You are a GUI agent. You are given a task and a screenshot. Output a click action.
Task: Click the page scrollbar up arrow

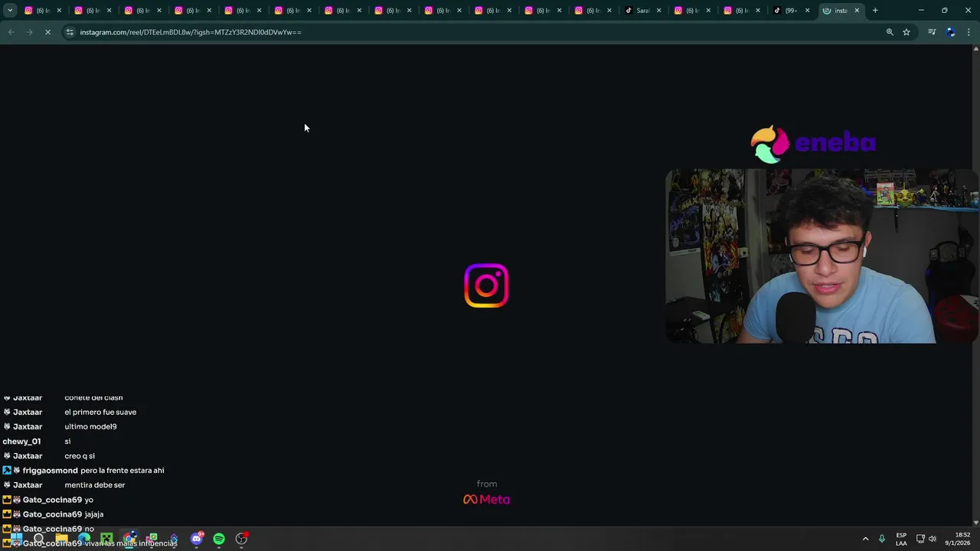(x=975, y=49)
